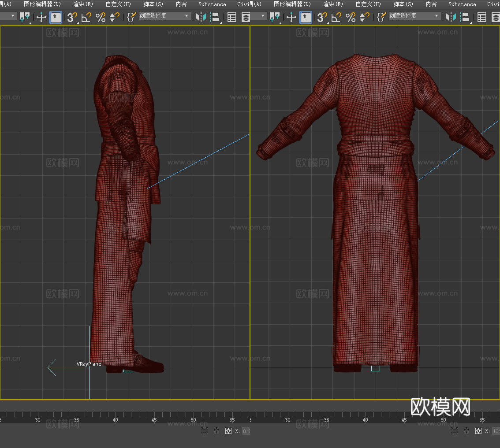Open 创建选择集 dropdown in right window
The width and height of the screenshot is (500, 448).
(x=414, y=16)
